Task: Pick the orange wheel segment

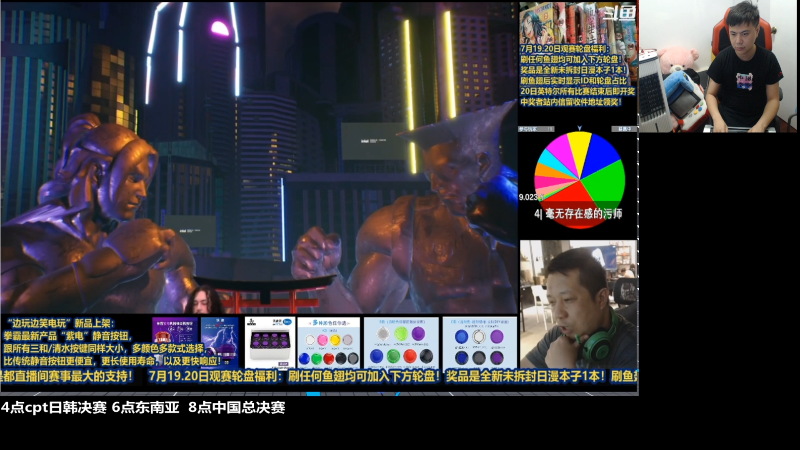Action: (547, 172)
